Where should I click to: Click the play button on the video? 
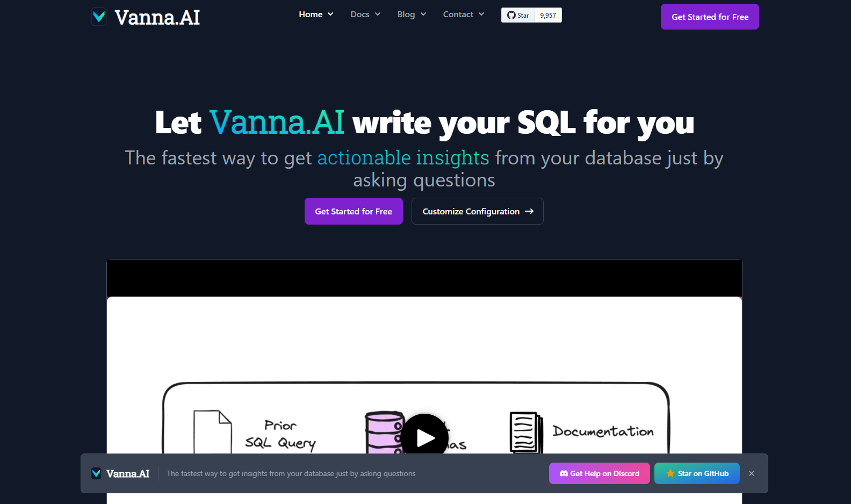pyautogui.click(x=424, y=437)
